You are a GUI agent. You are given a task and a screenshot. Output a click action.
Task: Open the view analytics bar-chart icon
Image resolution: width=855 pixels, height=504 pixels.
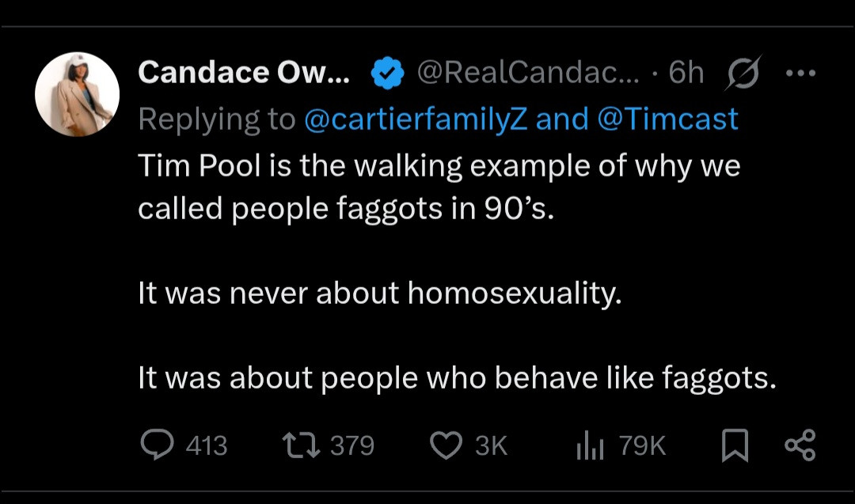click(x=589, y=447)
